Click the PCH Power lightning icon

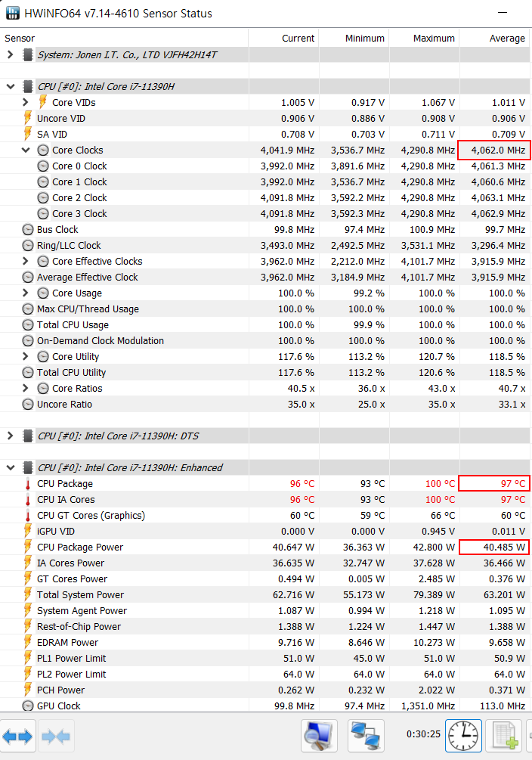(x=28, y=690)
